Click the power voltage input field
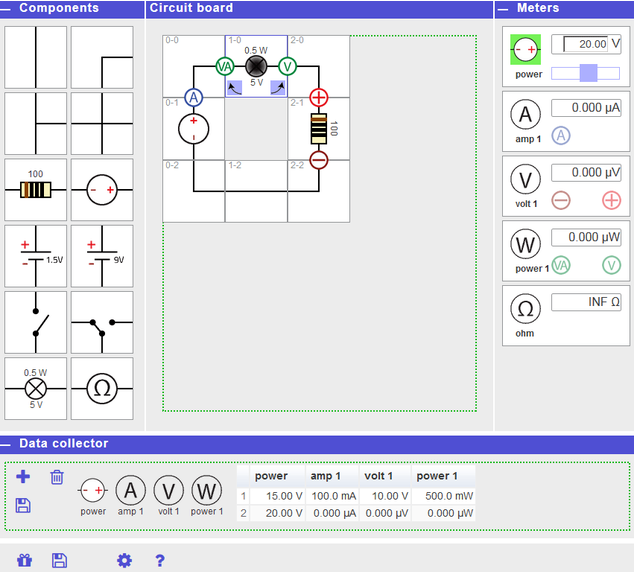635x572 pixels. pyautogui.click(x=586, y=44)
